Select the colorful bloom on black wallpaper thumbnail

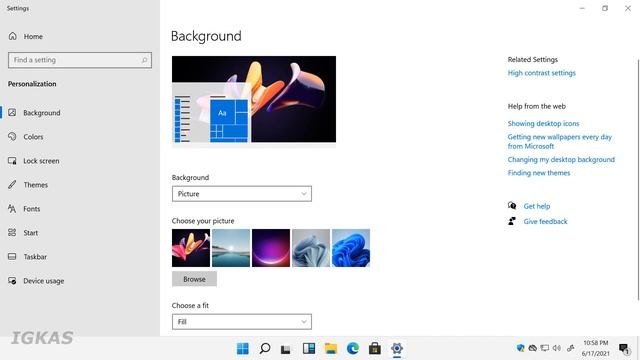coord(191,248)
